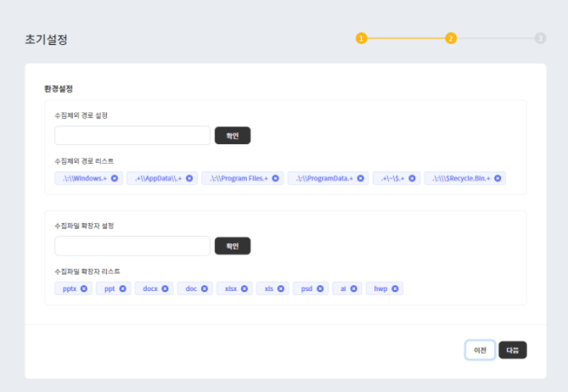Remove the hwp extension tag
Image resolution: width=568 pixels, height=392 pixels.
396,288
